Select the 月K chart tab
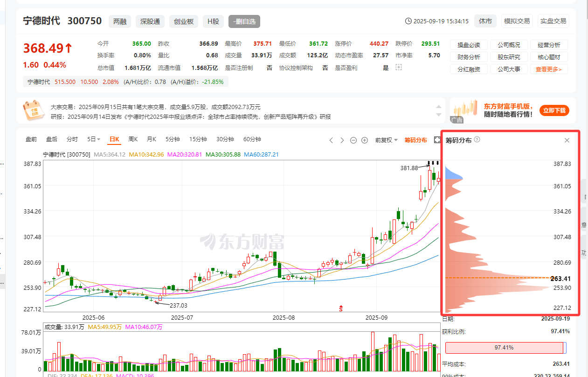 [152, 139]
